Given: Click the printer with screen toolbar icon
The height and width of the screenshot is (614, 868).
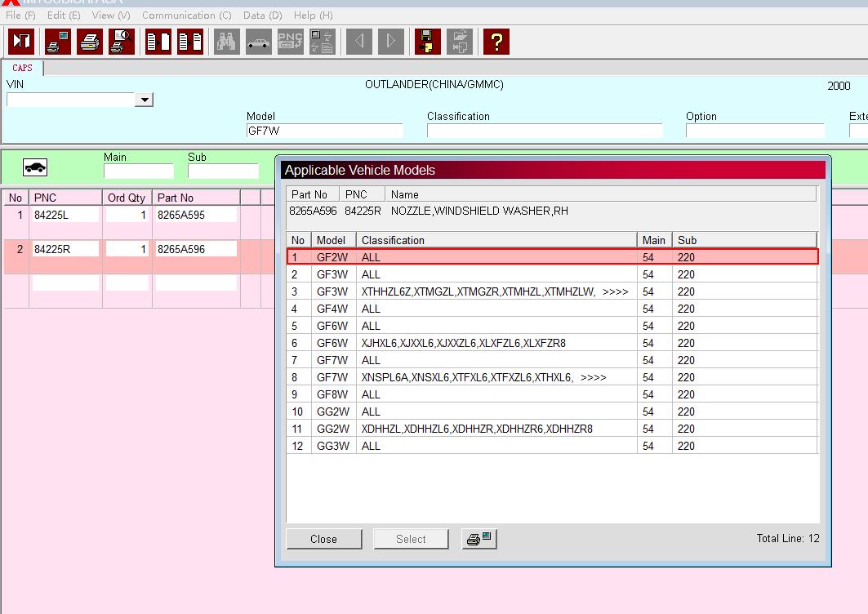Looking at the screenshot, I should click(57, 41).
